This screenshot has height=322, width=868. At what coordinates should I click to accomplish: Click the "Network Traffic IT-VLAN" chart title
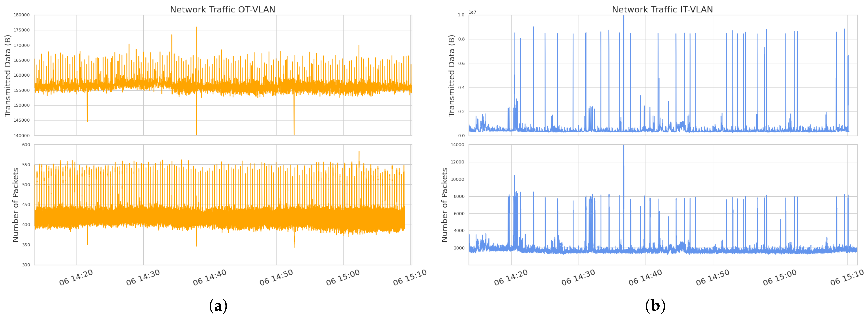coord(662,9)
